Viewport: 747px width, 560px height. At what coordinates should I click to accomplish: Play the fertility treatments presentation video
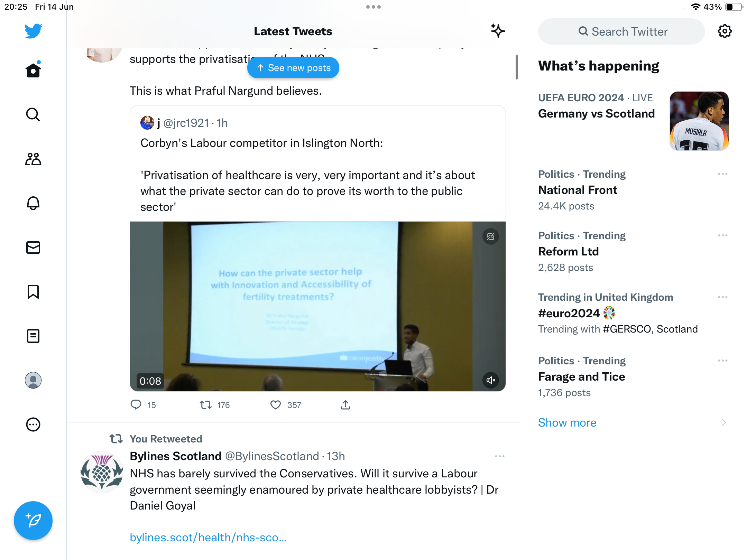pyautogui.click(x=318, y=306)
